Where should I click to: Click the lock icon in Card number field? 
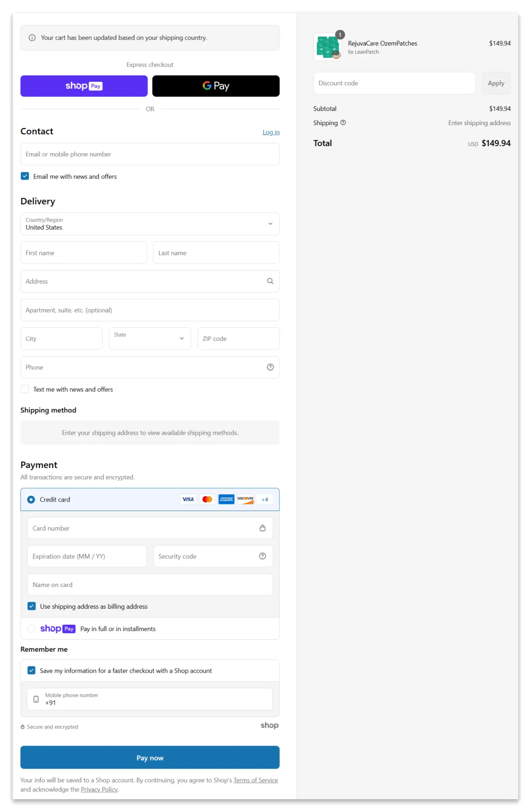pyautogui.click(x=263, y=528)
